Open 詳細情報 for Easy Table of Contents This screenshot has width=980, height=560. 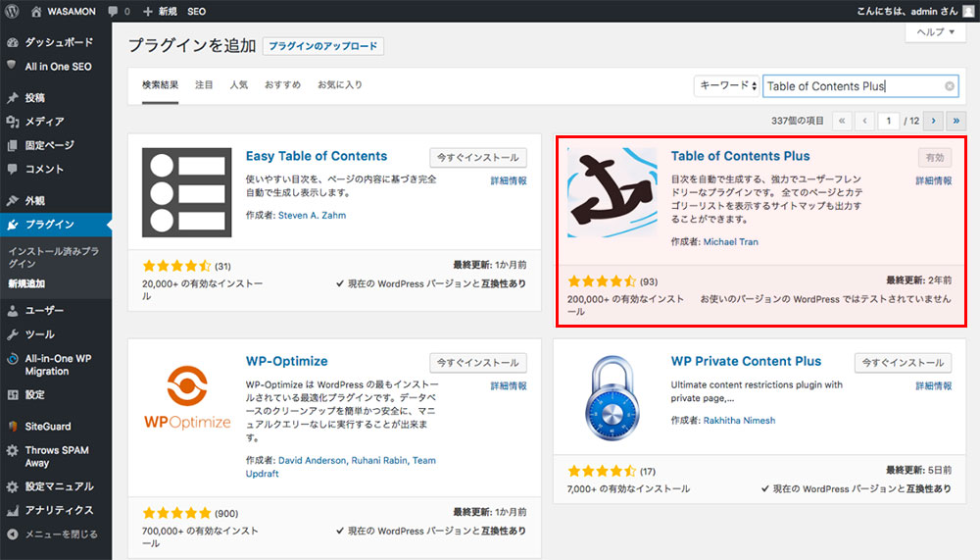[x=508, y=180]
